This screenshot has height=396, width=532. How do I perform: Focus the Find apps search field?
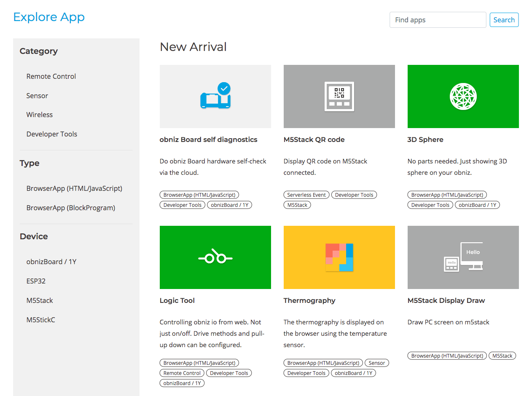tap(438, 20)
